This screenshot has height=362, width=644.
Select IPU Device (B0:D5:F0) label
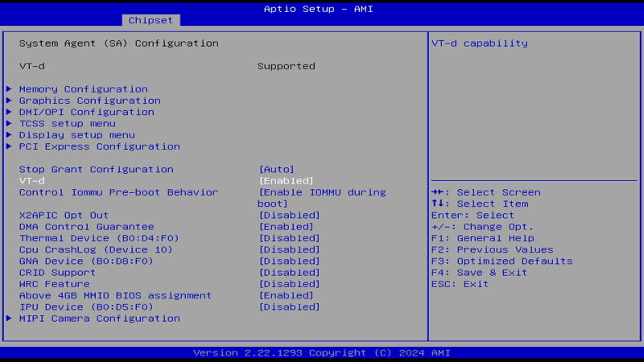pos(86,307)
